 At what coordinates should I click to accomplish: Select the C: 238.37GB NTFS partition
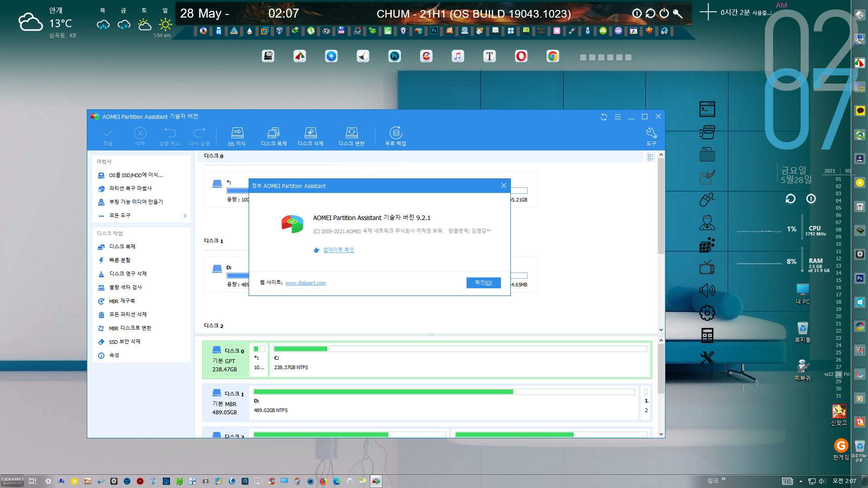(460, 360)
